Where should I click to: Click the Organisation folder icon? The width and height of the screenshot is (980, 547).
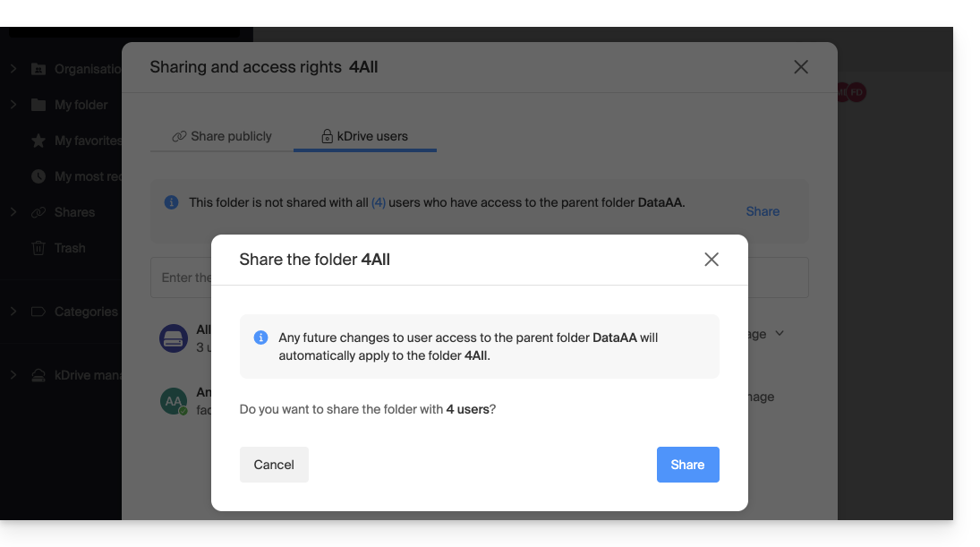[x=38, y=69]
